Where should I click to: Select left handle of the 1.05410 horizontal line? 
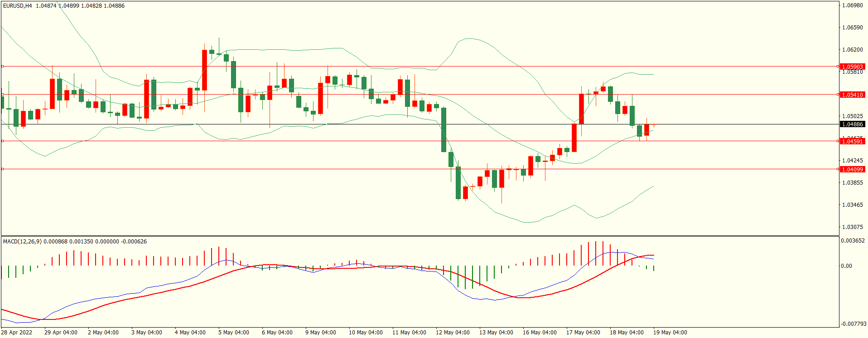(2, 95)
